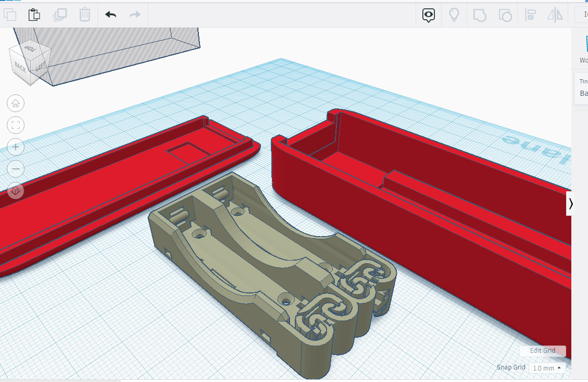This screenshot has height=382, width=588.
Task: Open the Align tool
Action: click(531, 14)
